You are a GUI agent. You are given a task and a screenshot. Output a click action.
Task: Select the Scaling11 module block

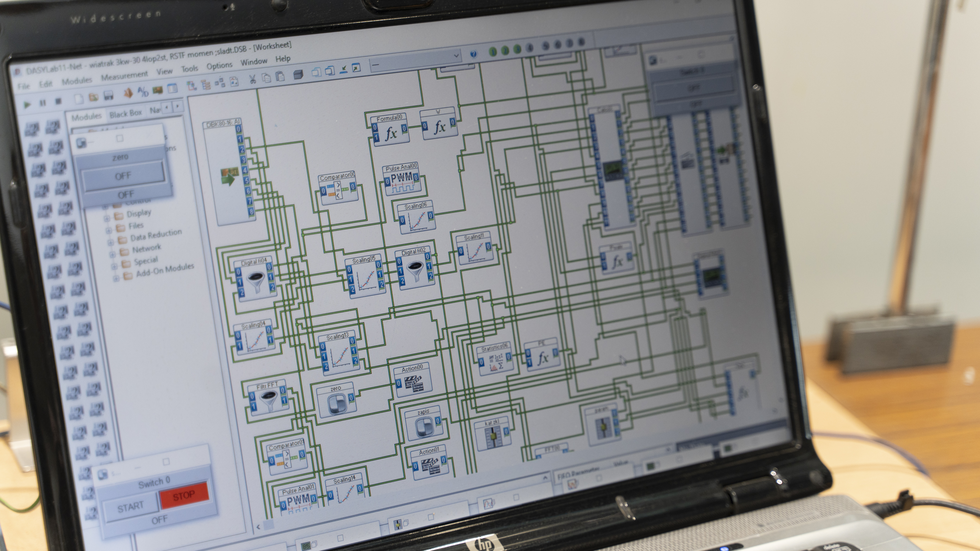[475, 249]
